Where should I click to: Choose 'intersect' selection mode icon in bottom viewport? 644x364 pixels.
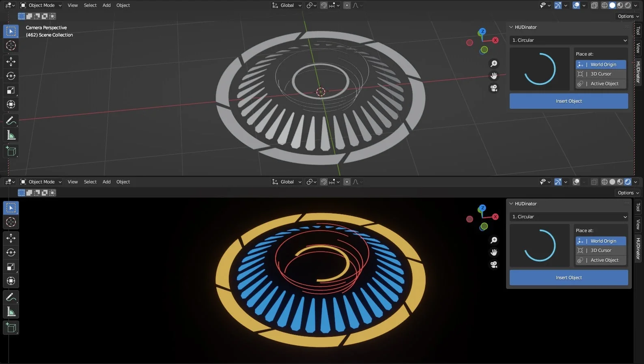52,193
